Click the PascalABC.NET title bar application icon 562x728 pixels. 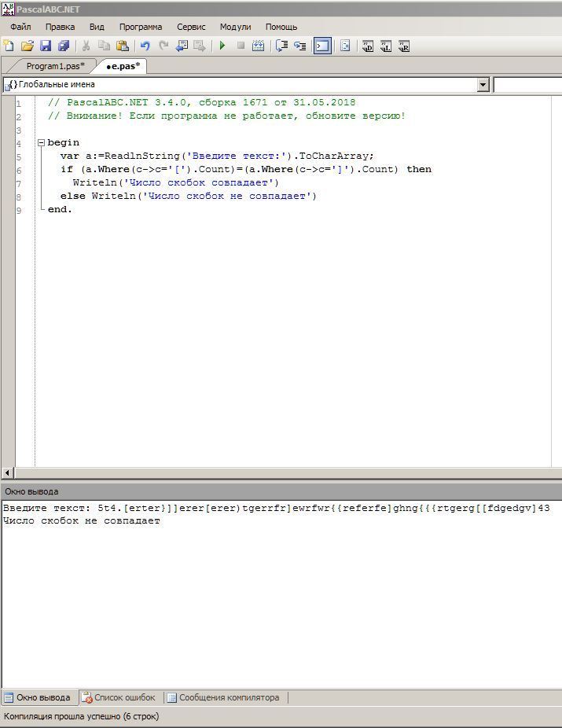coord(9,9)
